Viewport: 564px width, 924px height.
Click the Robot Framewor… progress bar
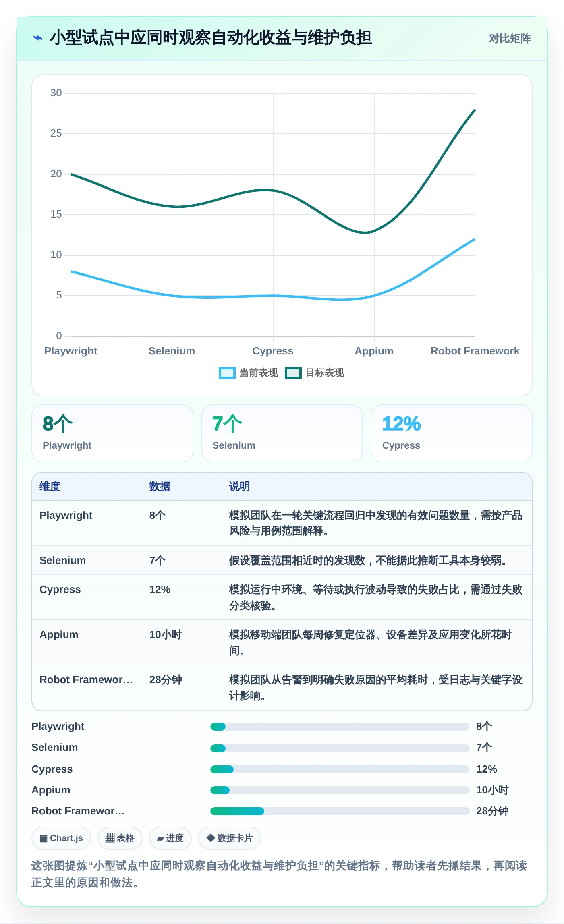pos(340,811)
